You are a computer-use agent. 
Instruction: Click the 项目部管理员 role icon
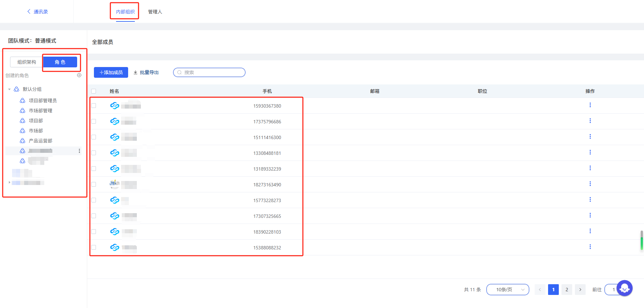tap(22, 101)
